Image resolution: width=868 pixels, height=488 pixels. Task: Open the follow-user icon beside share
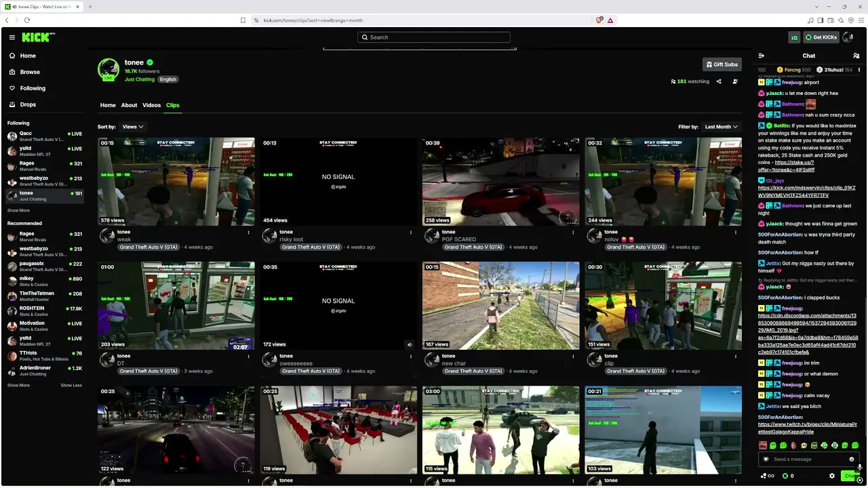pos(735,81)
